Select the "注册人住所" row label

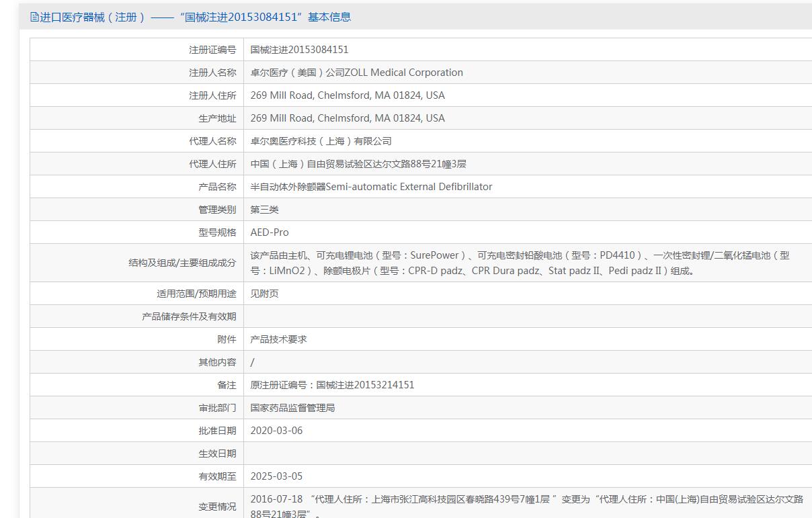pyautogui.click(x=212, y=95)
